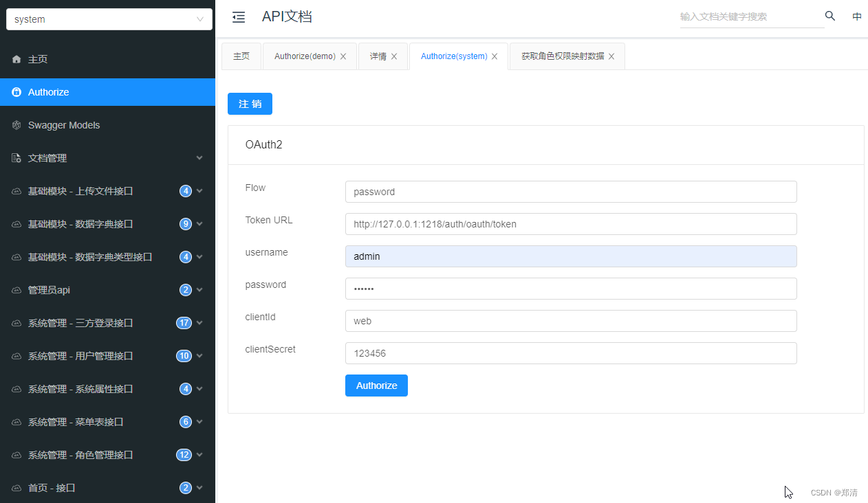
Task: Expand 基础模块 - 数据字典接口 chevron
Action: (x=199, y=224)
